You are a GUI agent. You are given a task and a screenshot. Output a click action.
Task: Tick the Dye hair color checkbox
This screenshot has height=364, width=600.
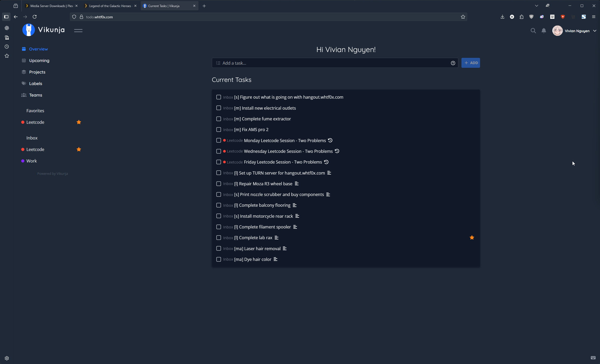[219, 259]
